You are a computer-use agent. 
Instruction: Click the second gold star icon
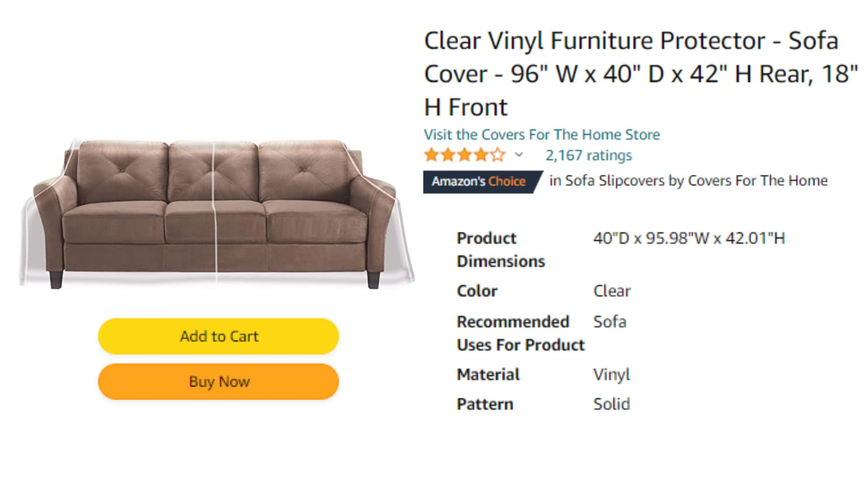coord(448,155)
